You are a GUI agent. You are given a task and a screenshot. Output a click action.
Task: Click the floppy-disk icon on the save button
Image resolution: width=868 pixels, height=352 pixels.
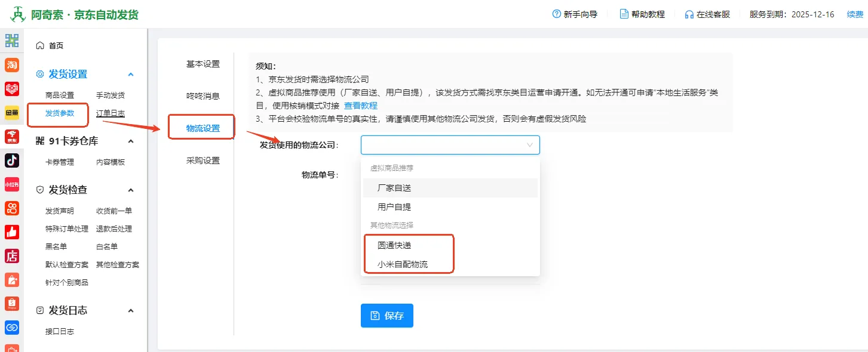(x=375, y=316)
